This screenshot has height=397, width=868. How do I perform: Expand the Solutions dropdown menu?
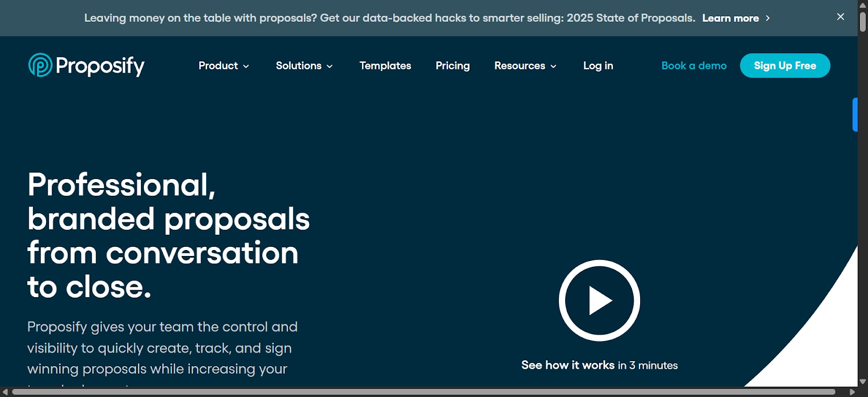[304, 66]
